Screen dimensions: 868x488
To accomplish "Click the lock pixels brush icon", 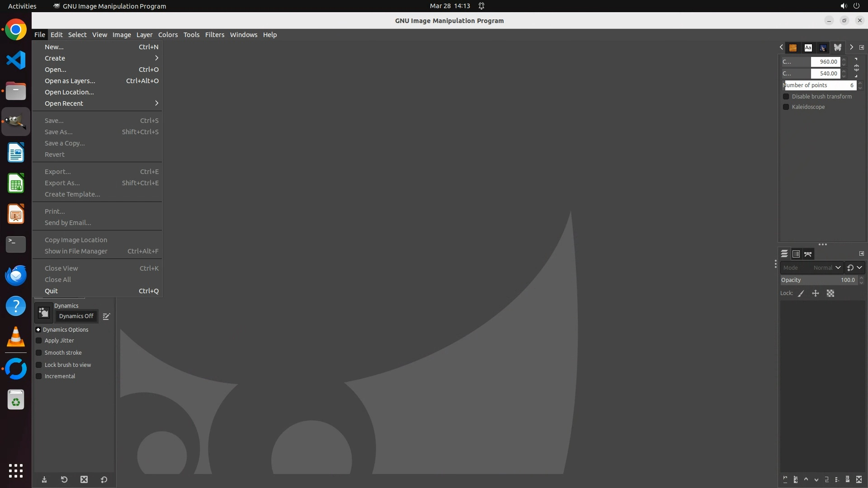I will pyautogui.click(x=801, y=294).
